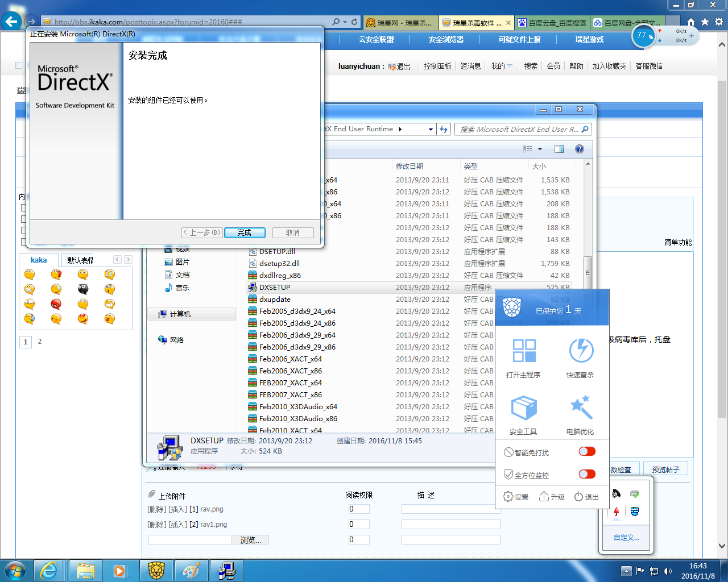Toggle full monitoring (全方位监控) switch
Screen dimensions: 728x582
587,474
